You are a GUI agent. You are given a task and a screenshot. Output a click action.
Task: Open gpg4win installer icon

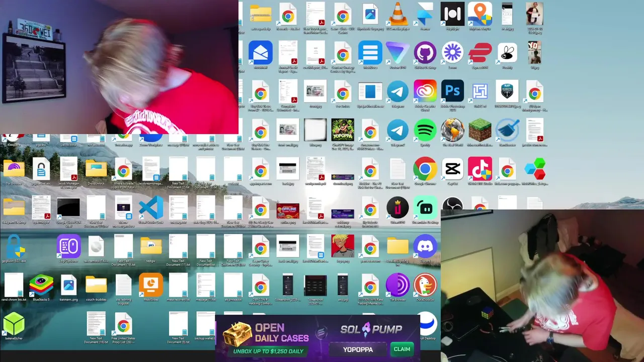[14, 246]
